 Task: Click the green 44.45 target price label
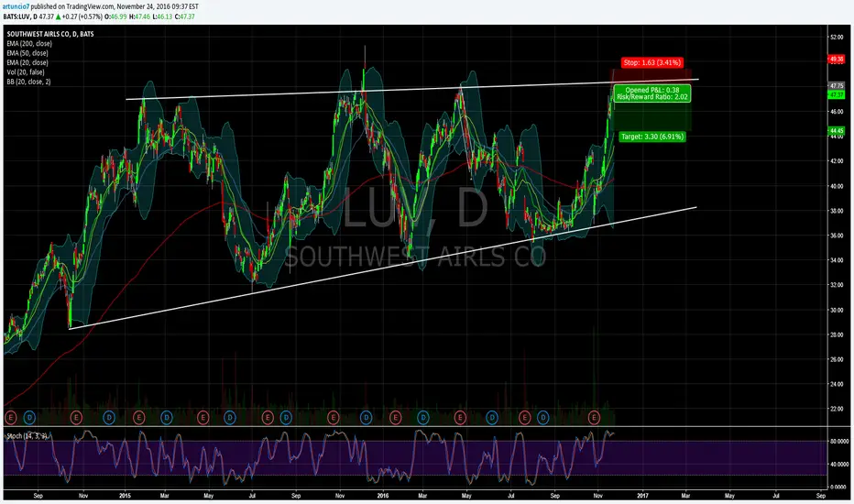click(836, 131)
